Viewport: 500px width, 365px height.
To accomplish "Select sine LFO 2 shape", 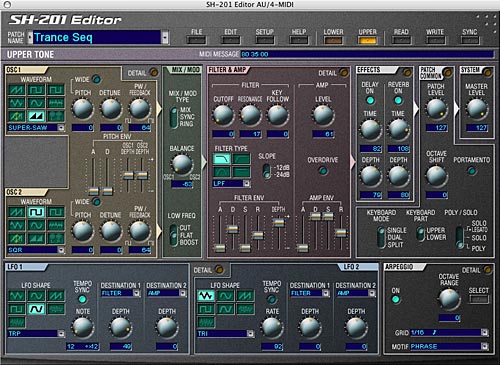I will click(225, 296).
